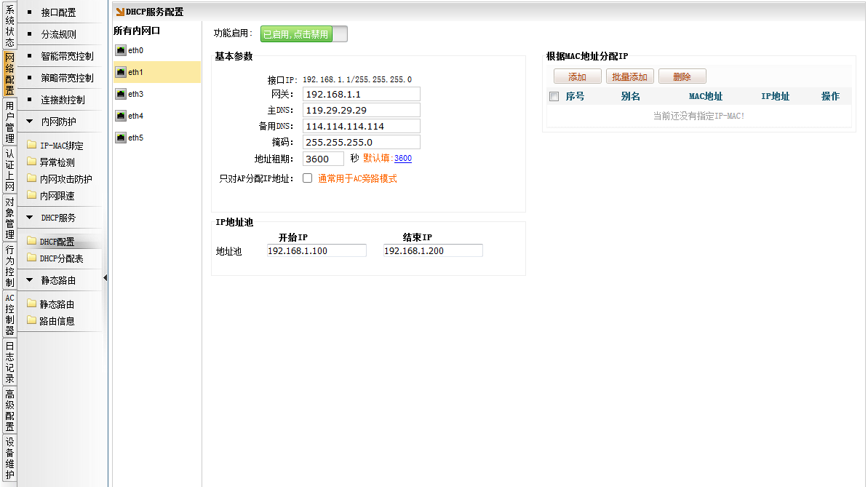Click the 开始IP input field
Viewport: 868px width, 487px height.
coord(316,251)
